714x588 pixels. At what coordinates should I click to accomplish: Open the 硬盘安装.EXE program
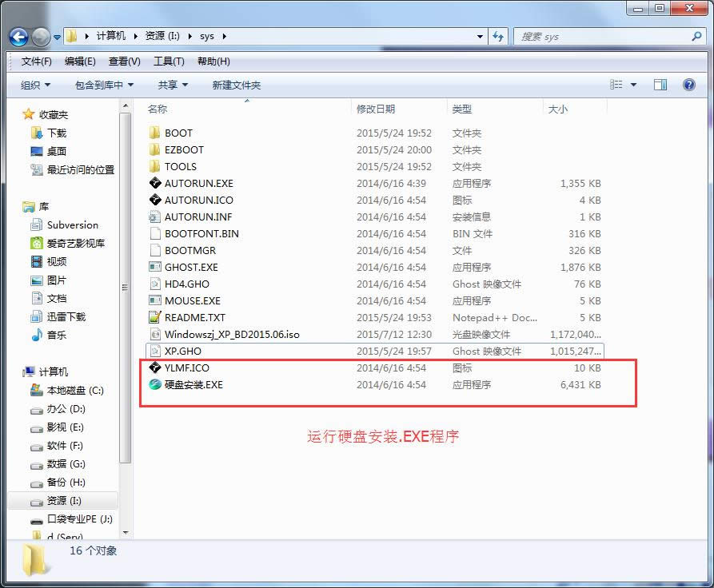coord(191,384)
